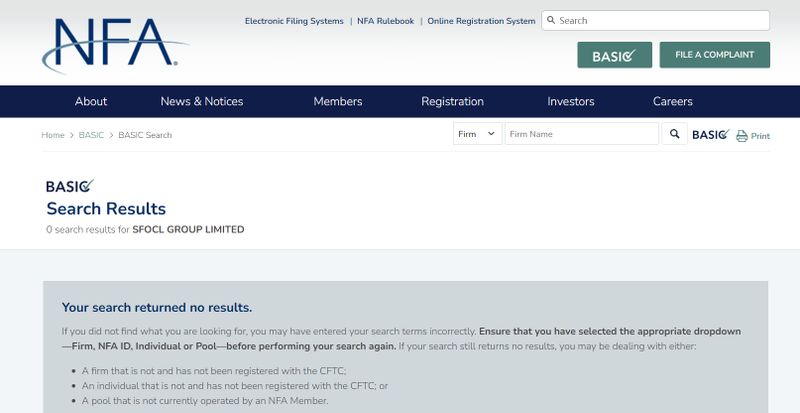Open the News & Notices menu
The image size is (800, 413).
(x=202, y=101)
